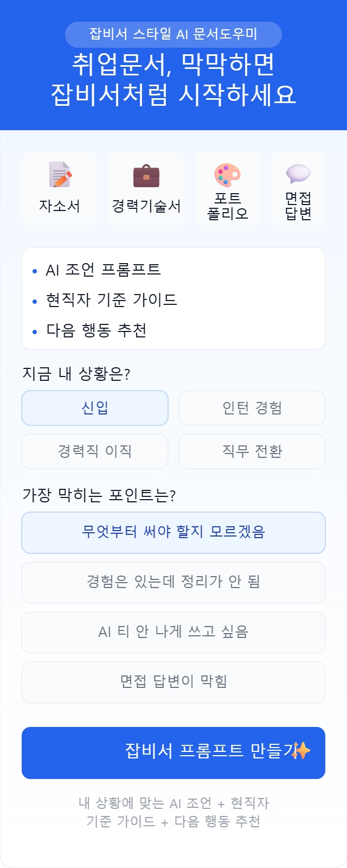Select 경험은 있는데 정리가 안 됨 option
The image size is (347, 868).
pyautogui.click(x=173, y=583)
